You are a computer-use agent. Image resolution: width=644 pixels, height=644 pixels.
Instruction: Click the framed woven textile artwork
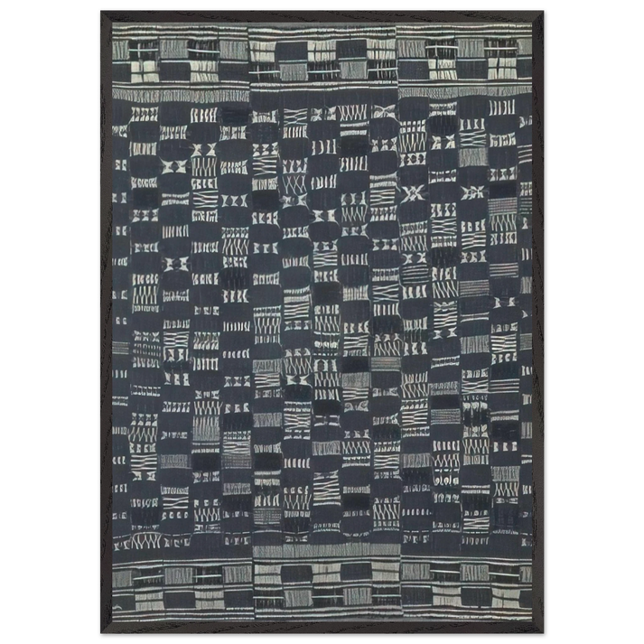coord(322,322)
